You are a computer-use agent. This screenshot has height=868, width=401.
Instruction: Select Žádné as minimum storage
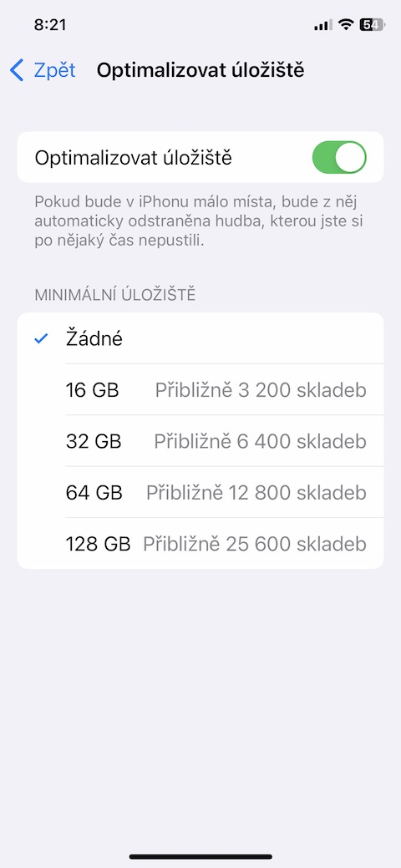[x=200, y=338]
